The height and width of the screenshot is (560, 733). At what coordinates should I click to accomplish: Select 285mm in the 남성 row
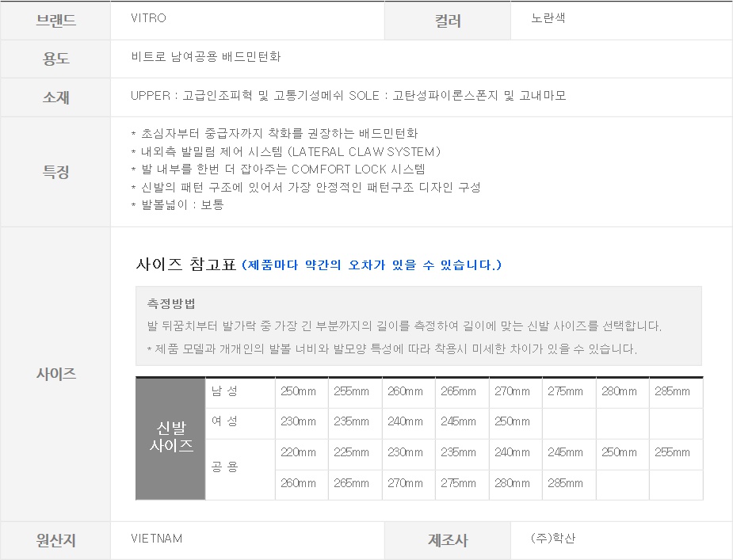point(672,391)
